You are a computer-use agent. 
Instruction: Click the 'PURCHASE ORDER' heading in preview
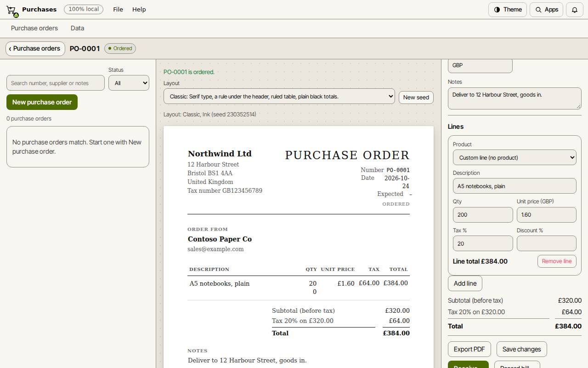347,155
